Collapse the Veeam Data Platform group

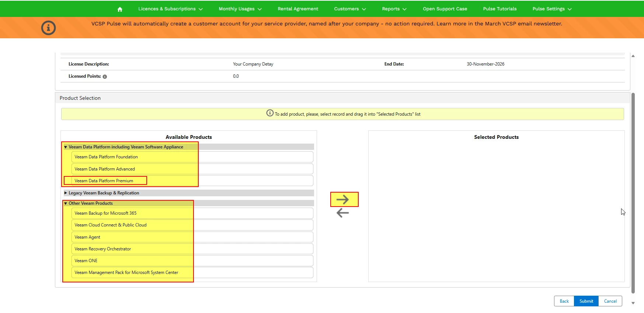click(66, 147)
